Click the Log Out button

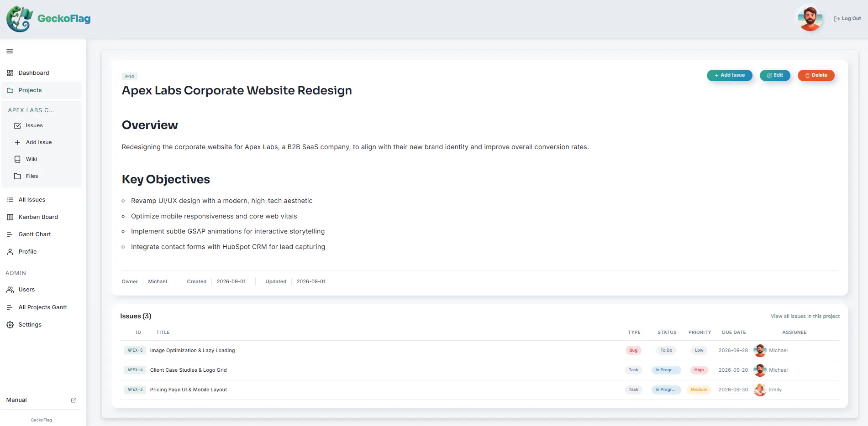tap(847, 19)
